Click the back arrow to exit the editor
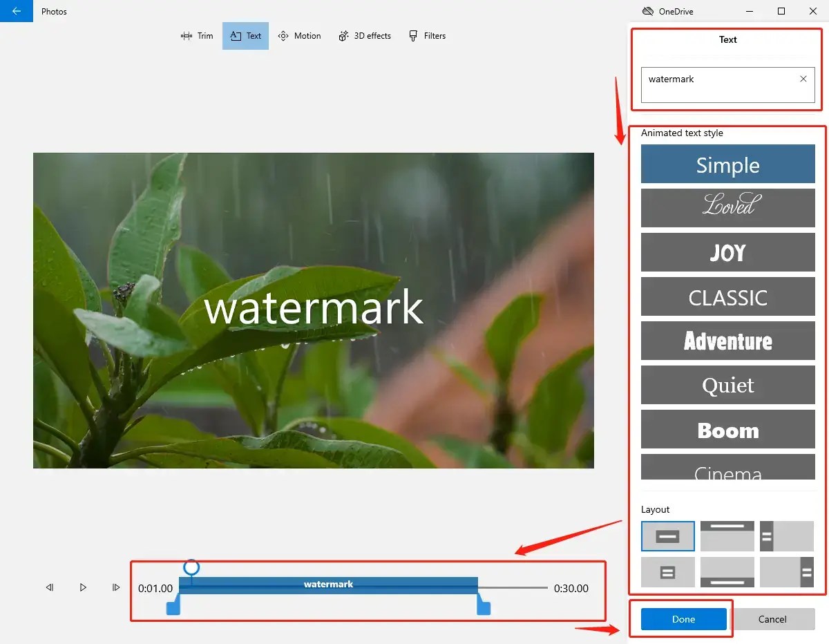The width and height of the screenshot is (829, 644). (15, 11)
